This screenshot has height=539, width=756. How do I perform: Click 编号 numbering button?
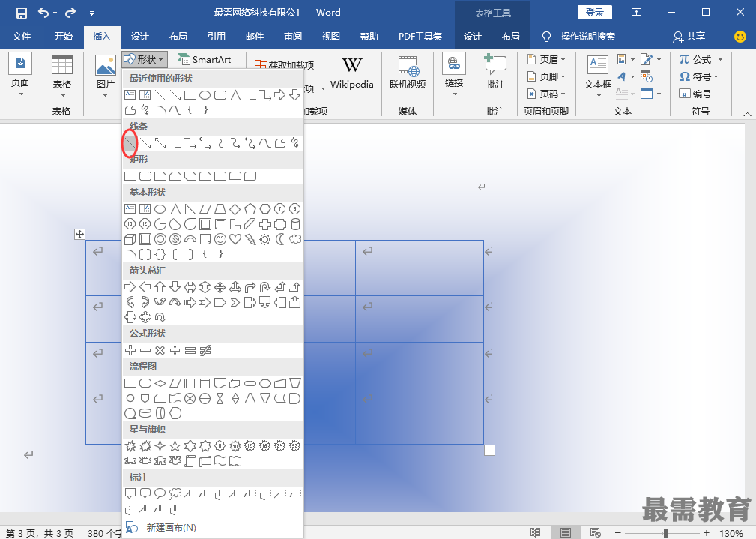click(695, 94)
